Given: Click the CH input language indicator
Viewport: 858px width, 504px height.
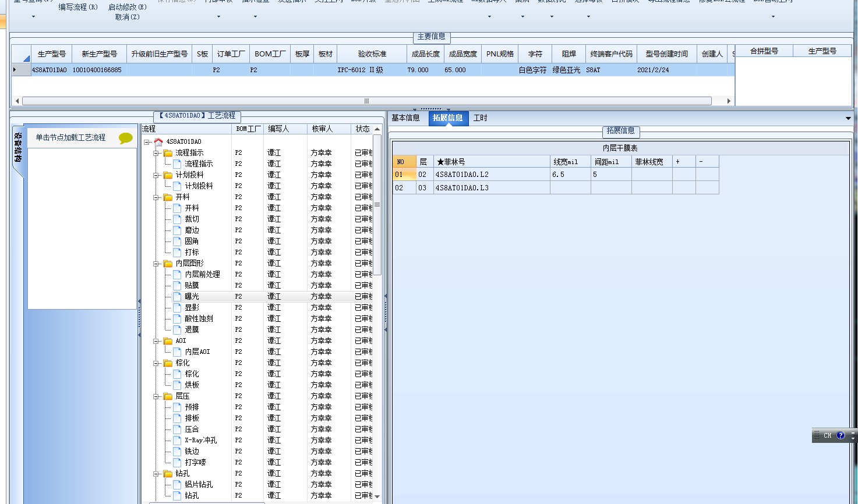Looking at the screenshot, I should (828, 435).
